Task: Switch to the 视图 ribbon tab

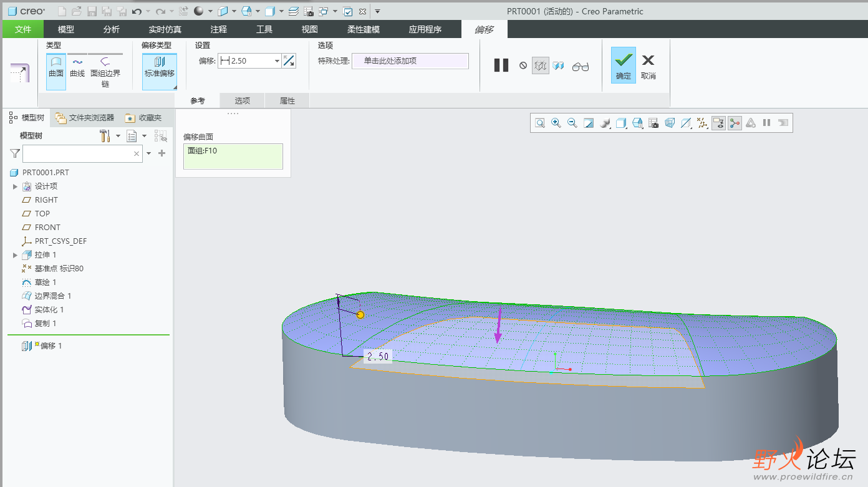Action: [310, 29]
